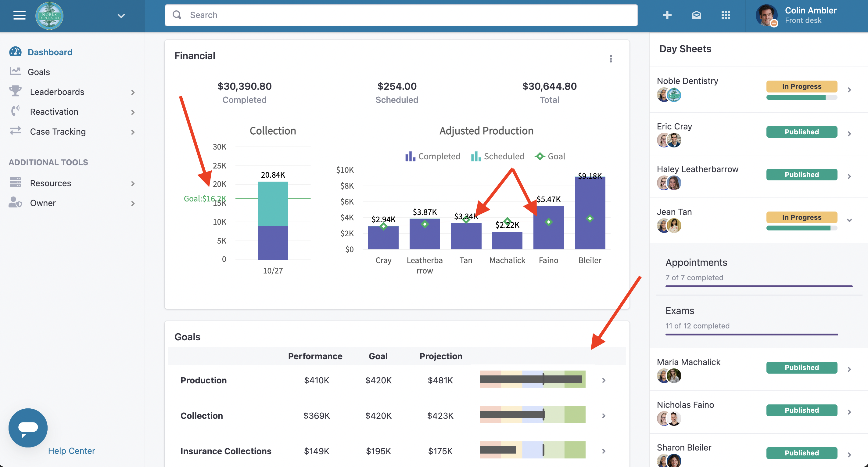
Task: Open Collection goal row chevron
Action: pos(604,416)
